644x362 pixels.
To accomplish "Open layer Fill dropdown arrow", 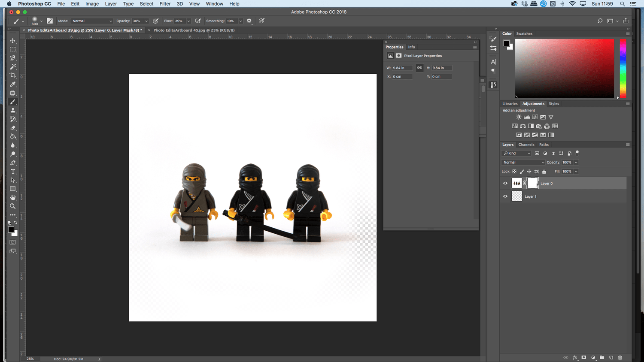I will (x=576, y=172).
